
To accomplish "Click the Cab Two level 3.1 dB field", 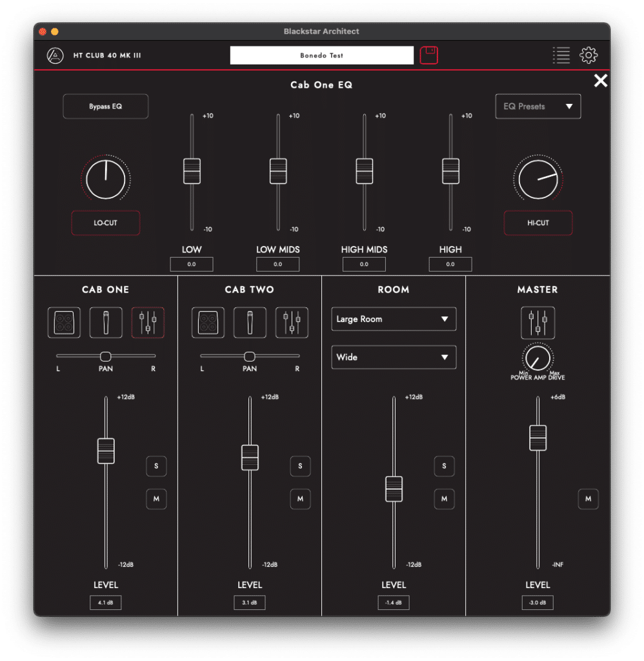I will 250,602.
